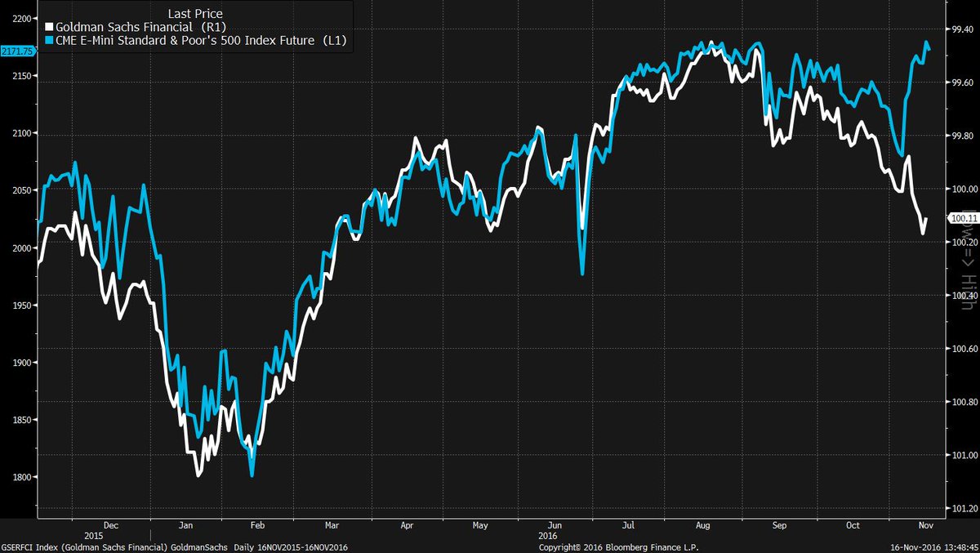Click the blue 2171.75 price tag on left axis
The width and height of the screenshot is (980, 553).
point(18,51)
